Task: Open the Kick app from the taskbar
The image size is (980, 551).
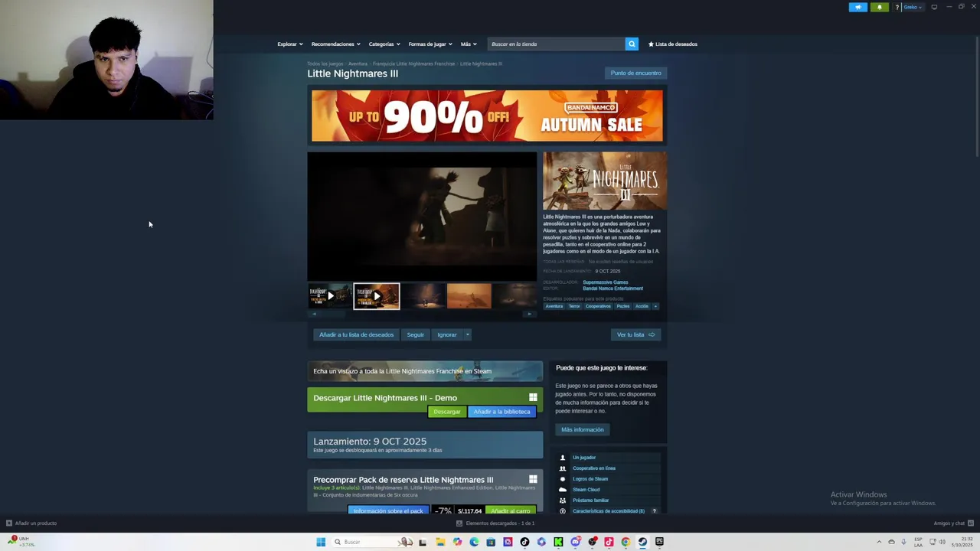Action: point(558,542)
